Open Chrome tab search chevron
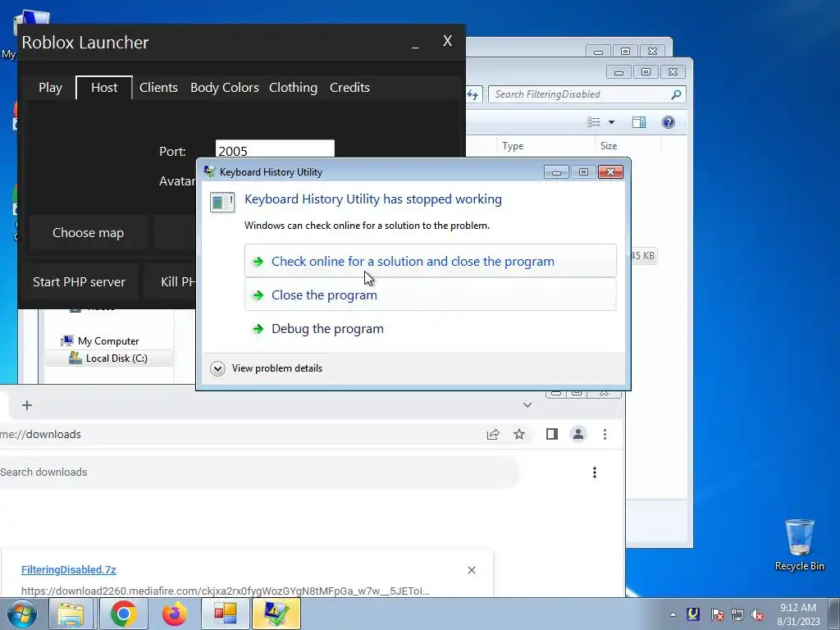Screen dimensions: 840x630 [527, 405]
